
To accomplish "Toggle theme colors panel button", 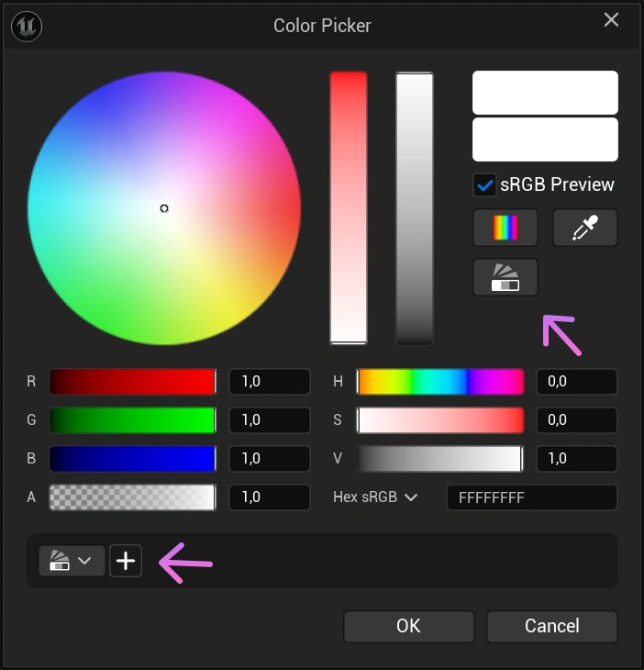I will pyautogui.click(x=505, y=277).
